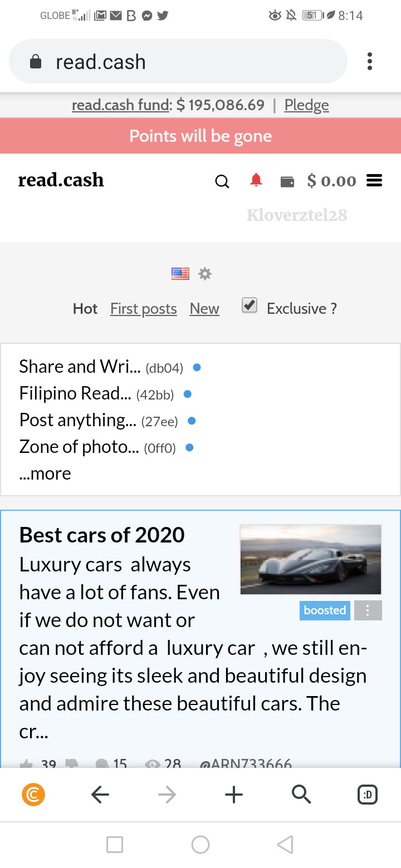Tap the browser back arrow

click(x=100, y=795)
